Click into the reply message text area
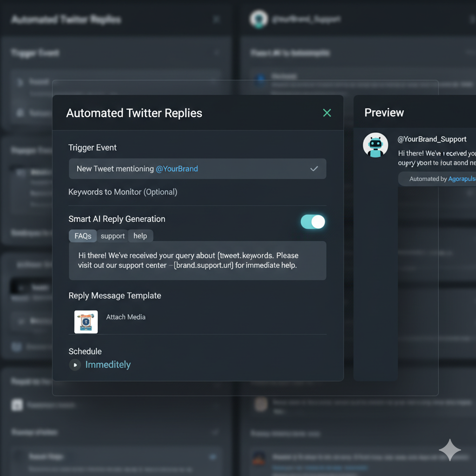476x476 pixels. 198,261
